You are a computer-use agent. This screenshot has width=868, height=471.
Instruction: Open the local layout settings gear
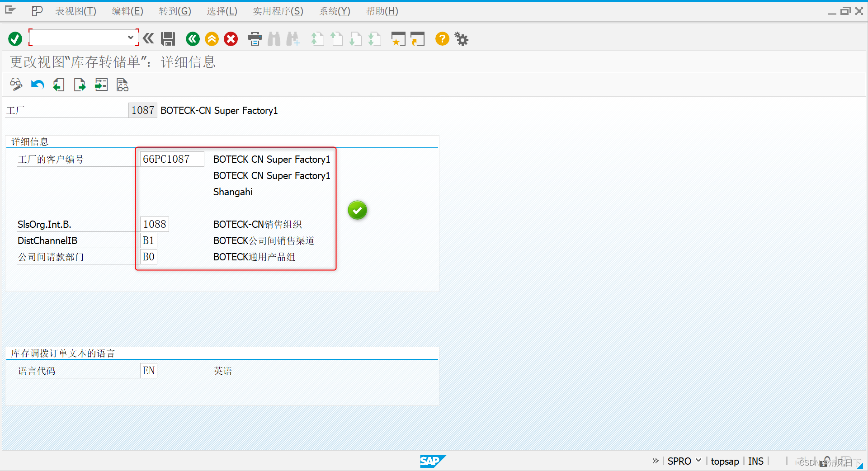tap(461, 39)
